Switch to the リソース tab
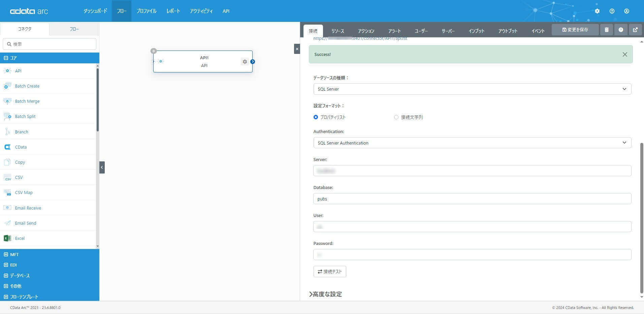The height and width of the screenshot is (314, 644). [337, 31]
